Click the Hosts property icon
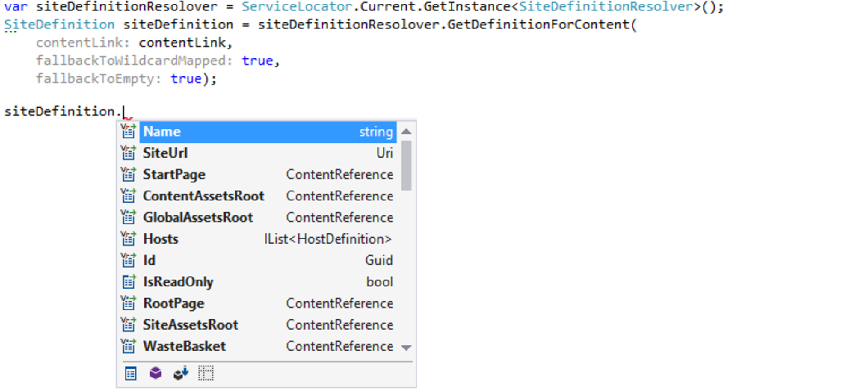The height and width of the screenshot is (391, 868). point(128,239)
